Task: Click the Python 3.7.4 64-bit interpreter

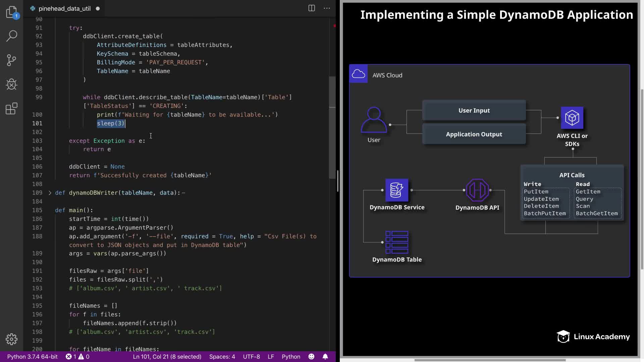Action: click(32, 357)
